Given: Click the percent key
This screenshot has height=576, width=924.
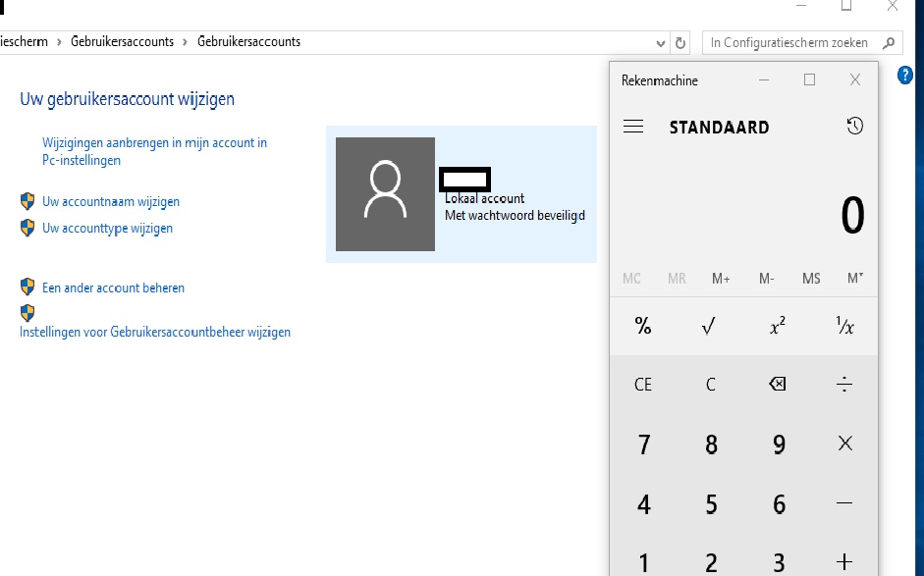Looking at the screenshot, I should click(x=643, y=327).
